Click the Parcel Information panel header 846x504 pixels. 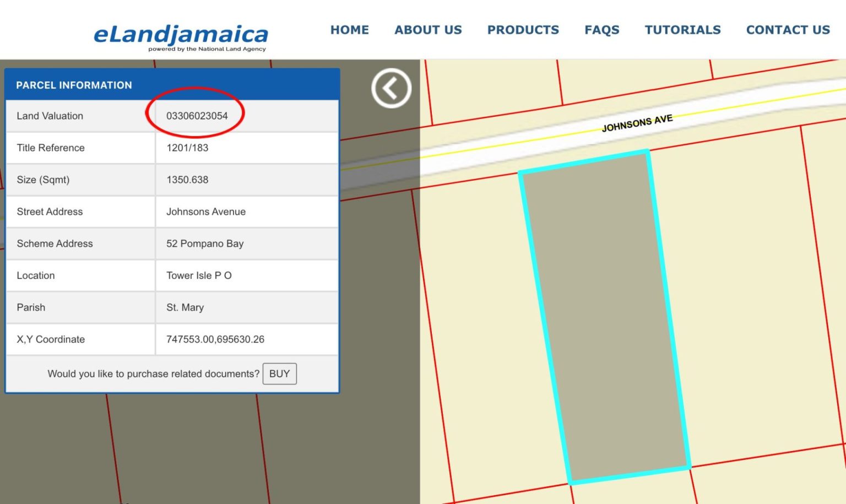pyautogui.click(x=74, y=85)
